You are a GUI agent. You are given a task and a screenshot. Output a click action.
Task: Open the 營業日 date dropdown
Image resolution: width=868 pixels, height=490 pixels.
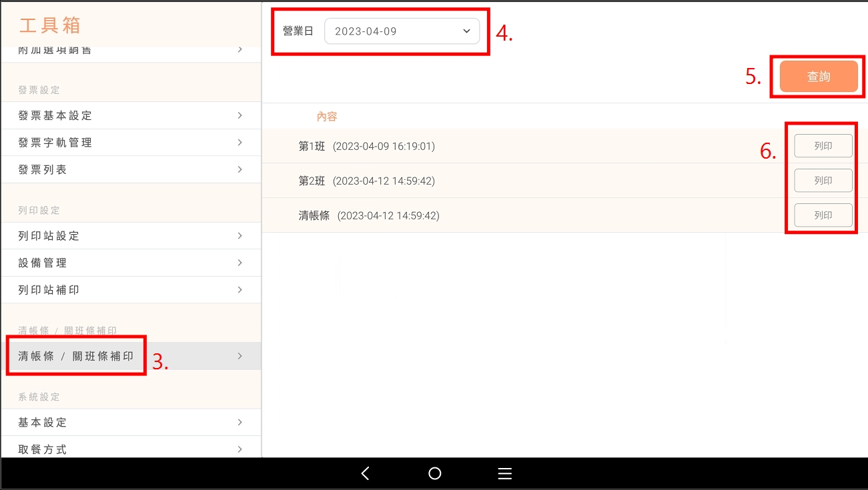[x=402, y=31]
